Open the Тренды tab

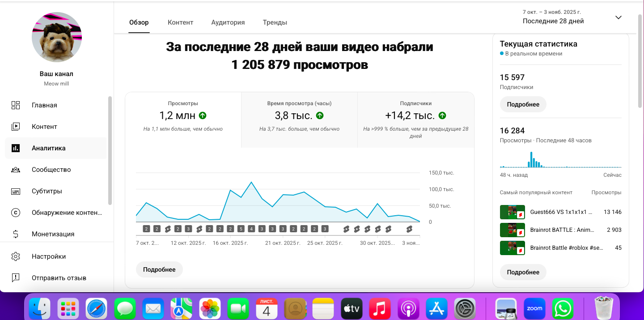(275, 22)
